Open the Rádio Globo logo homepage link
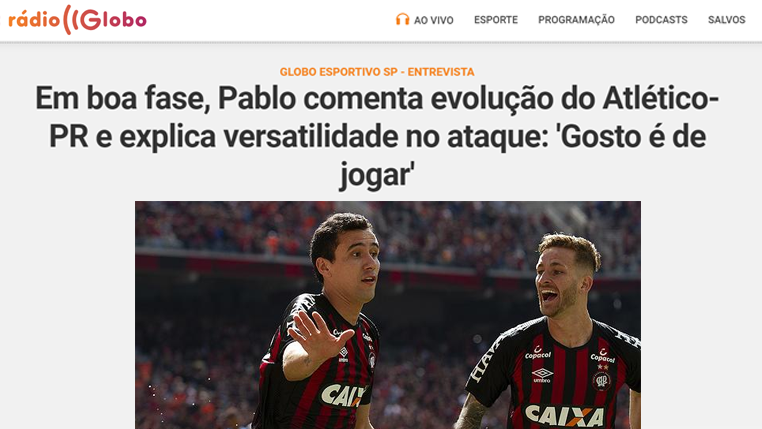 point(77,20)
